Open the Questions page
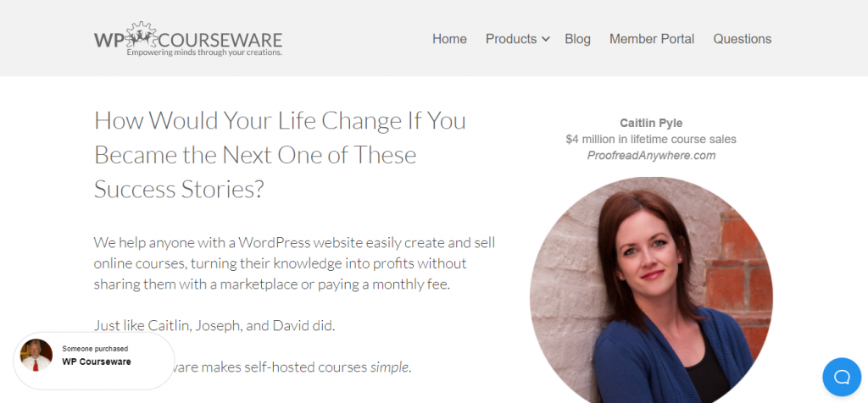 [743, 39]
